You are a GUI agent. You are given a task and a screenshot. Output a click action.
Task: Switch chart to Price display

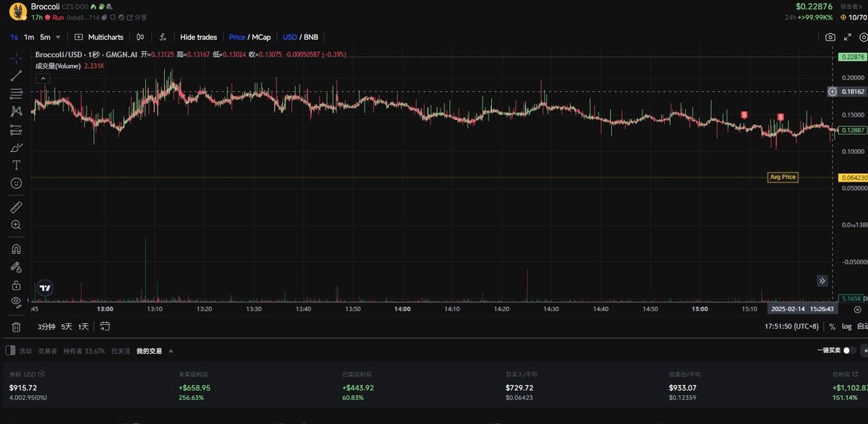click(x=237, y=37)
